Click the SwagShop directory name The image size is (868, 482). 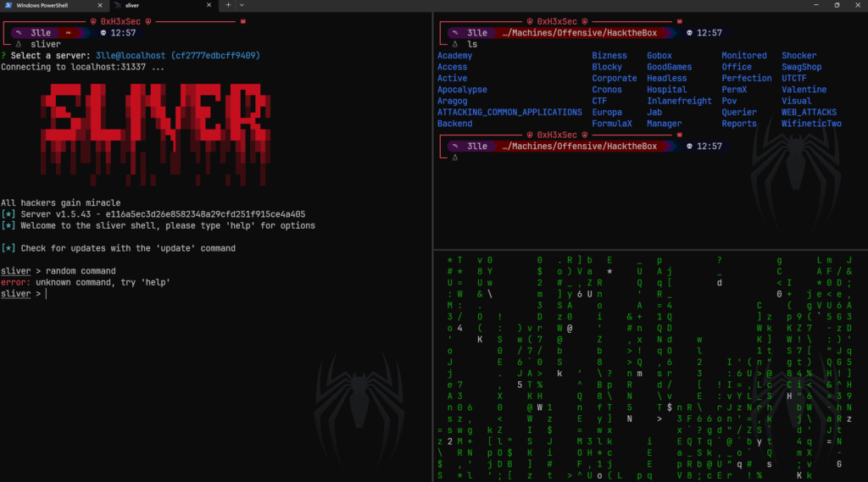click(801, 67)
